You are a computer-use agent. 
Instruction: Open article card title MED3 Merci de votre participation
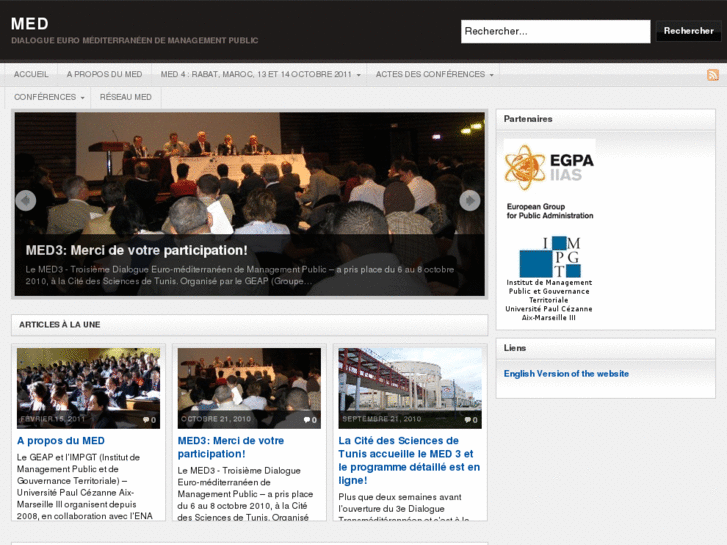tap(230, 447)
